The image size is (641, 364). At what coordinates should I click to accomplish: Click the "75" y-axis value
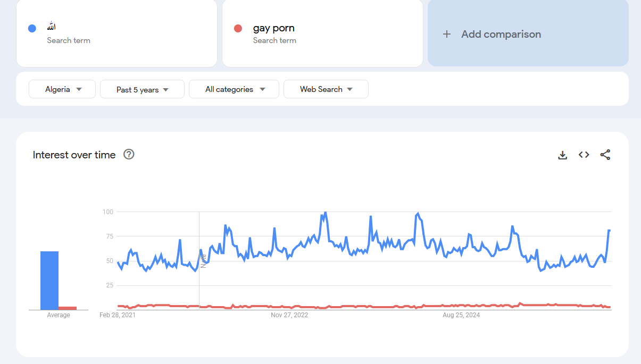click(110, 236)
